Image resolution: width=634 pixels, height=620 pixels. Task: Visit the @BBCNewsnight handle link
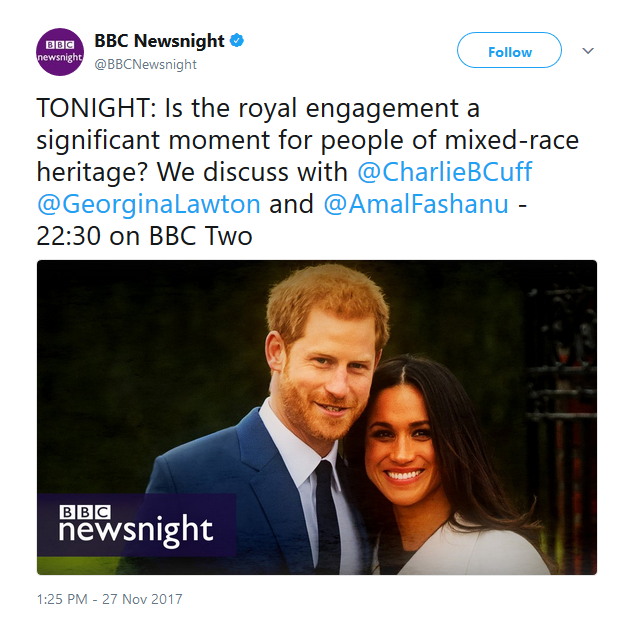coord(146,65)
